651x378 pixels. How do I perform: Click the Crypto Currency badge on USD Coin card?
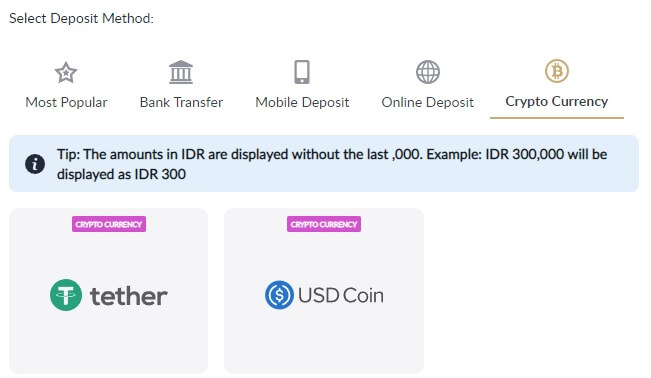(324, 224)
